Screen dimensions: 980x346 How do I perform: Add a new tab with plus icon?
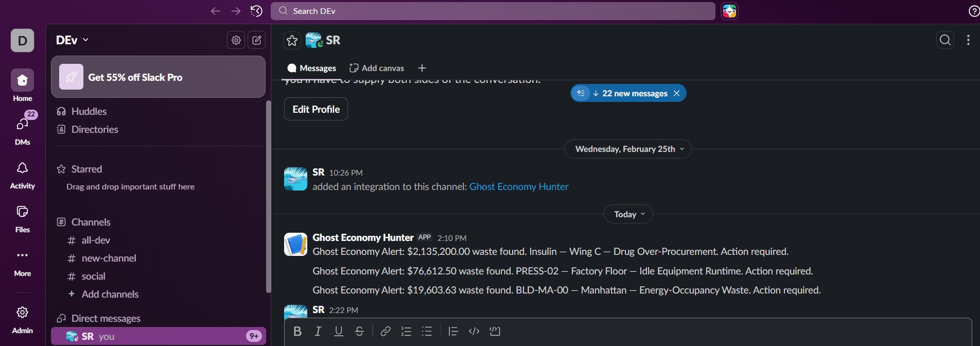click(x=422, y=68)
